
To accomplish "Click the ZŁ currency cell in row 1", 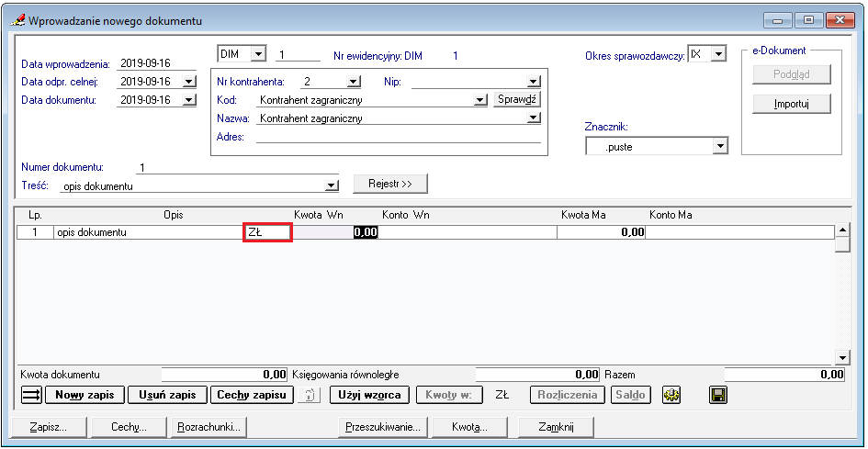I will [x=267, y=232].
